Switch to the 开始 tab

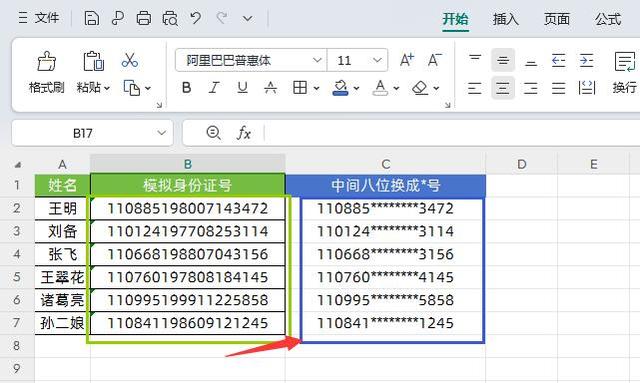[x=456, y=19]
